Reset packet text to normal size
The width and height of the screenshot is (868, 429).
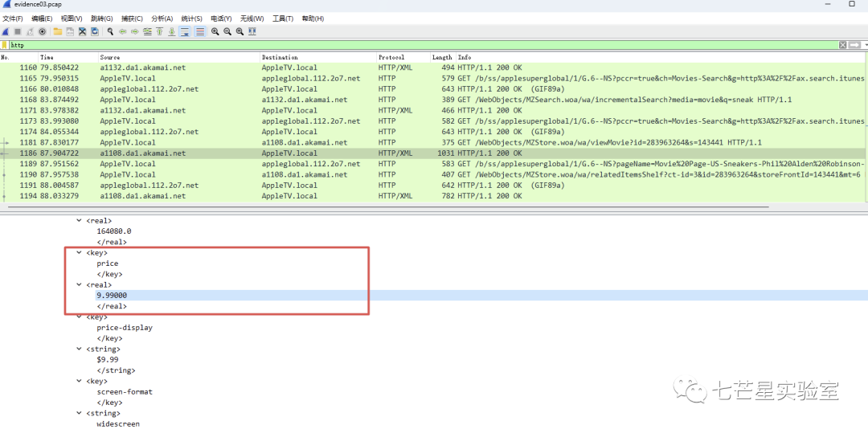(x=240, y=31)
